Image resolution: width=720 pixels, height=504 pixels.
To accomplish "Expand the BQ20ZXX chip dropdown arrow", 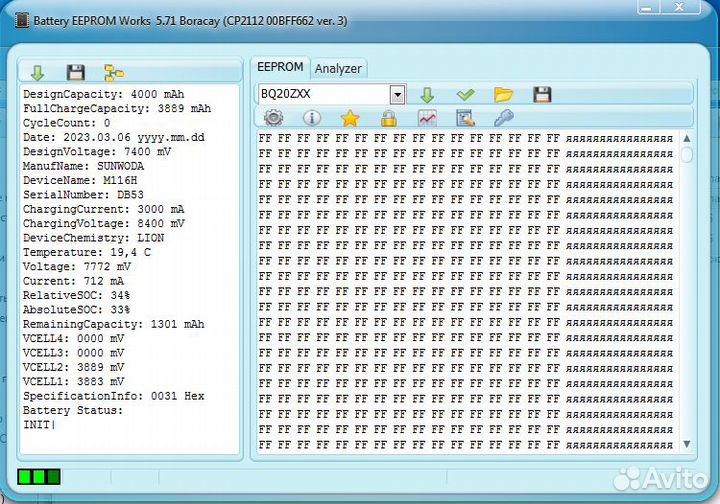I will tap(397, 94).
